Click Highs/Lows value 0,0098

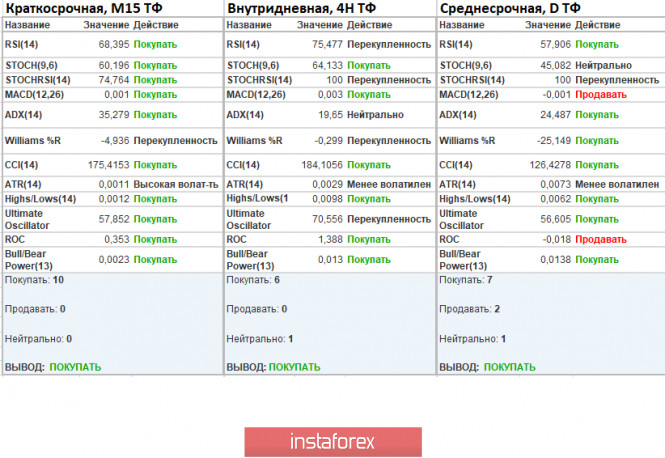tap(327, 199)
